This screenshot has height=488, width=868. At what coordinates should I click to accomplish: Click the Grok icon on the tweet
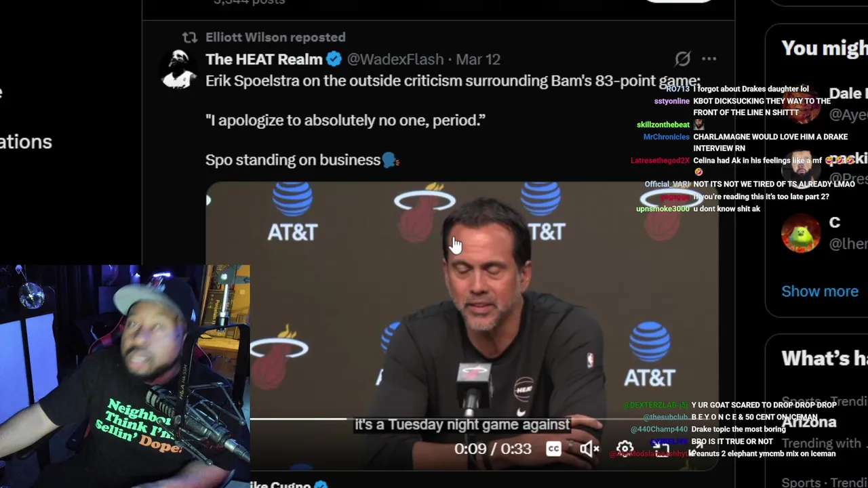tap(682, 59)
